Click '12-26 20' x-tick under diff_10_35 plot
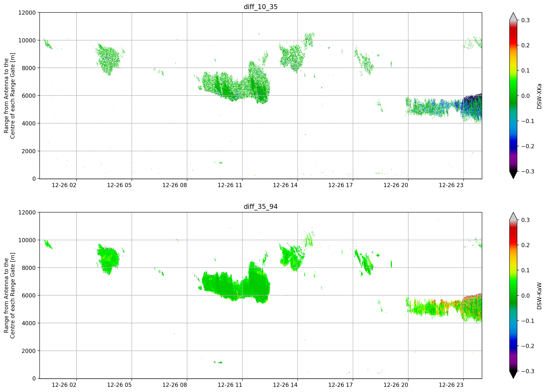 pos(396,185)
